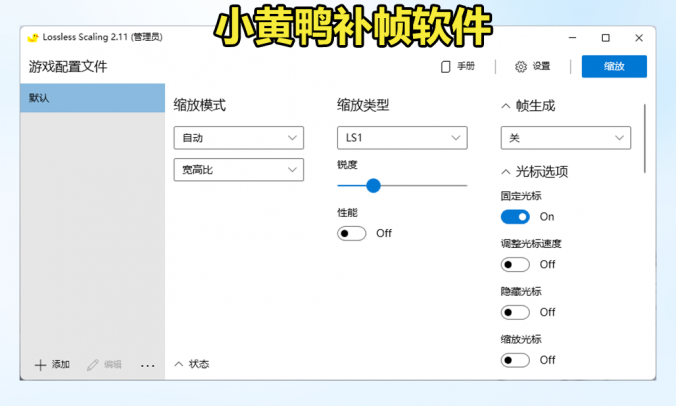This screenshot has height=406, width=676.
Task: Open the LS1 scaling type dropdown
Action: 402,138
